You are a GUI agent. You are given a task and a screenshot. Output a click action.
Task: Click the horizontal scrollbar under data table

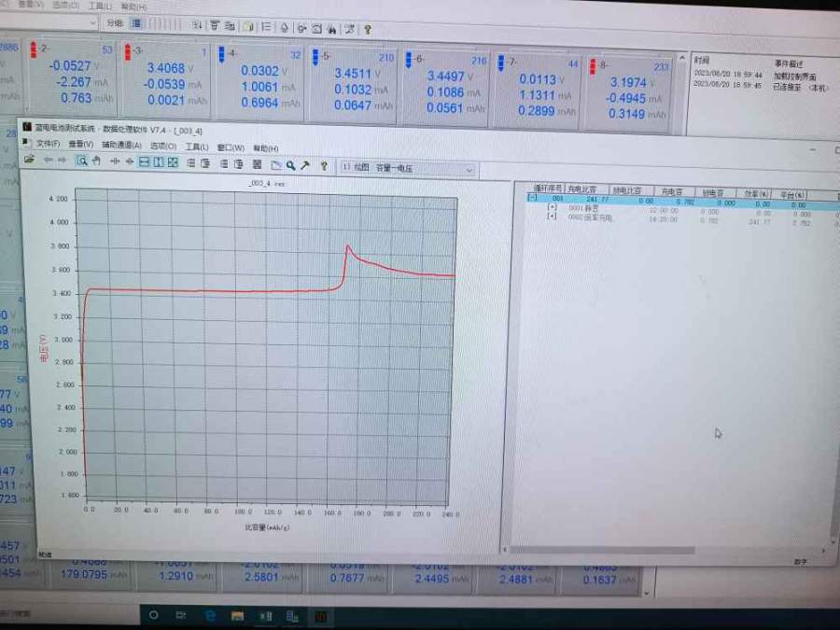pyautogui.click(x=653, y=550)
